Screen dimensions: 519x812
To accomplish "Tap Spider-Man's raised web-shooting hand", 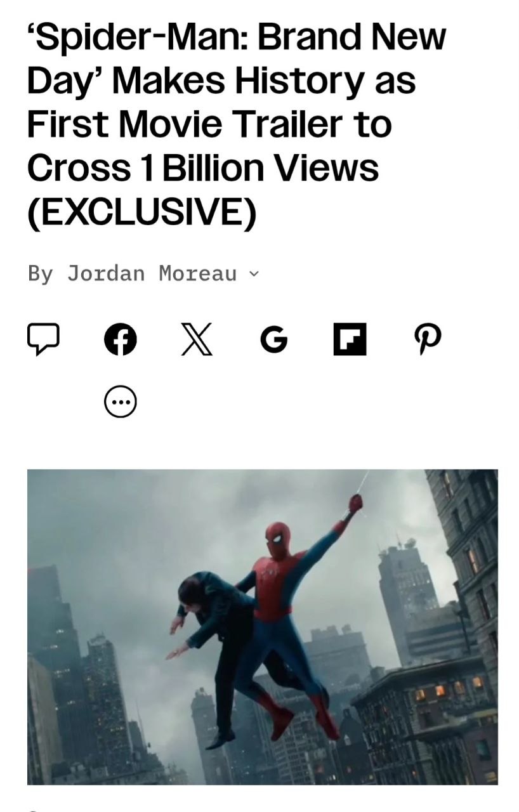I will pos(355,503).
